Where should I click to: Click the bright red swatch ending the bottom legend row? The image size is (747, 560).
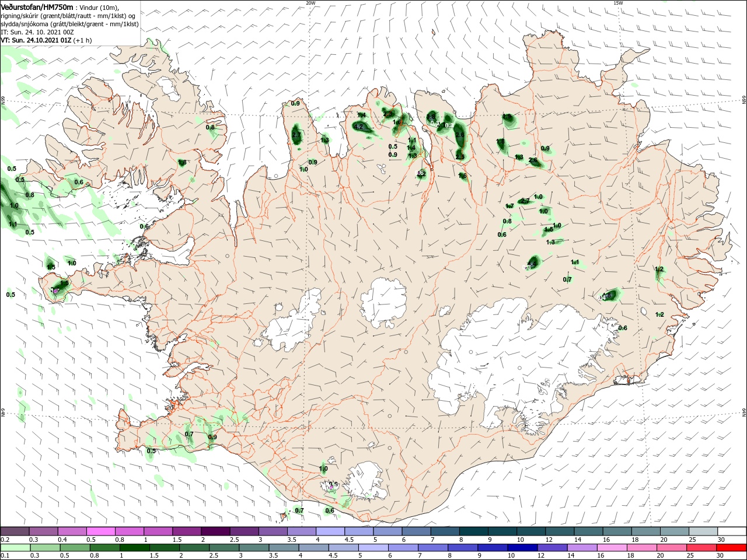732,548
